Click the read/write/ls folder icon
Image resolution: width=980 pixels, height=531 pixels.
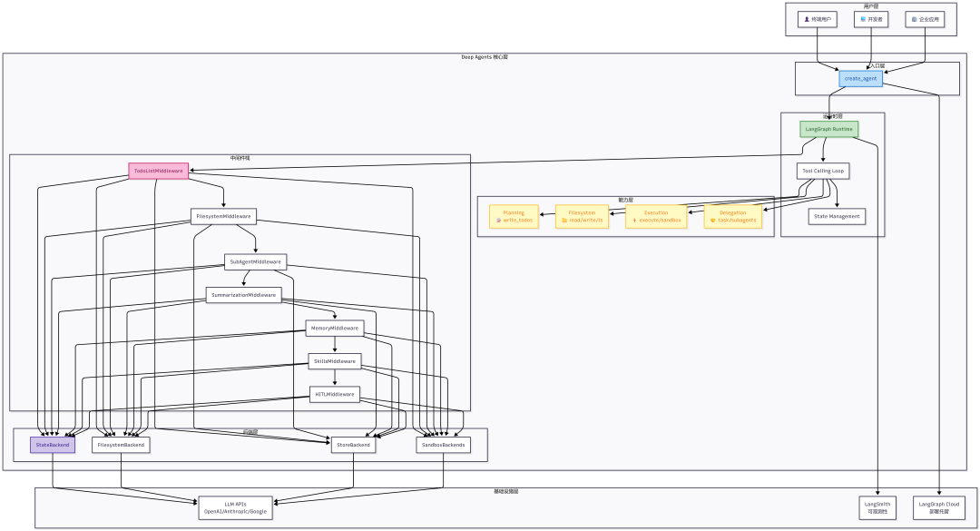(x=564, y=221)
